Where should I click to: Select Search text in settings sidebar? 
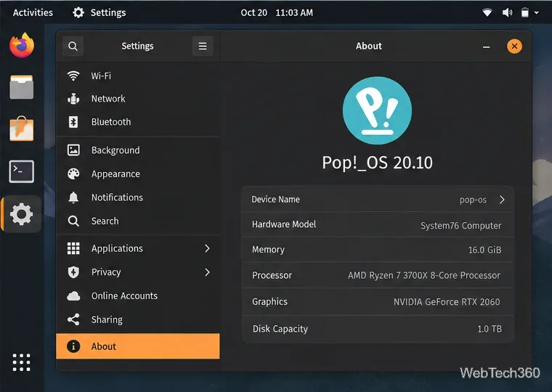pyautogui.click(x=105, y=221)
